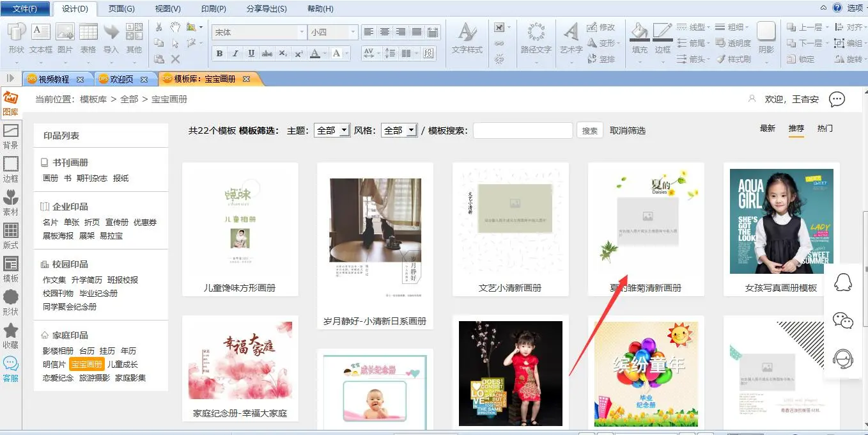
Task: Switch to the 页面(G) ribbon tab
Action: [x=121, y=9]
